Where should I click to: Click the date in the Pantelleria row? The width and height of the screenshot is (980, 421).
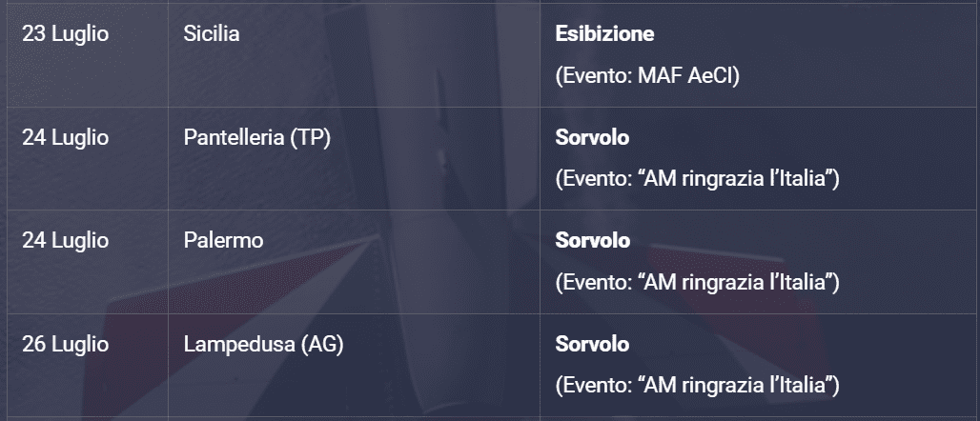click(x=65, y=138)
